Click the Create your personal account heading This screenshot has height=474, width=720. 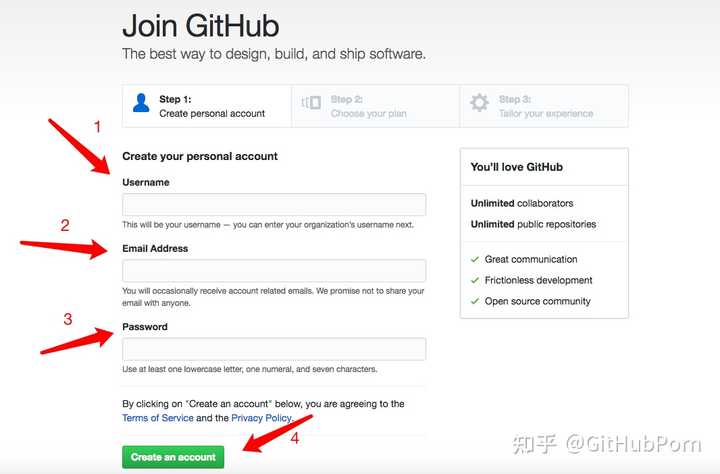200,157
